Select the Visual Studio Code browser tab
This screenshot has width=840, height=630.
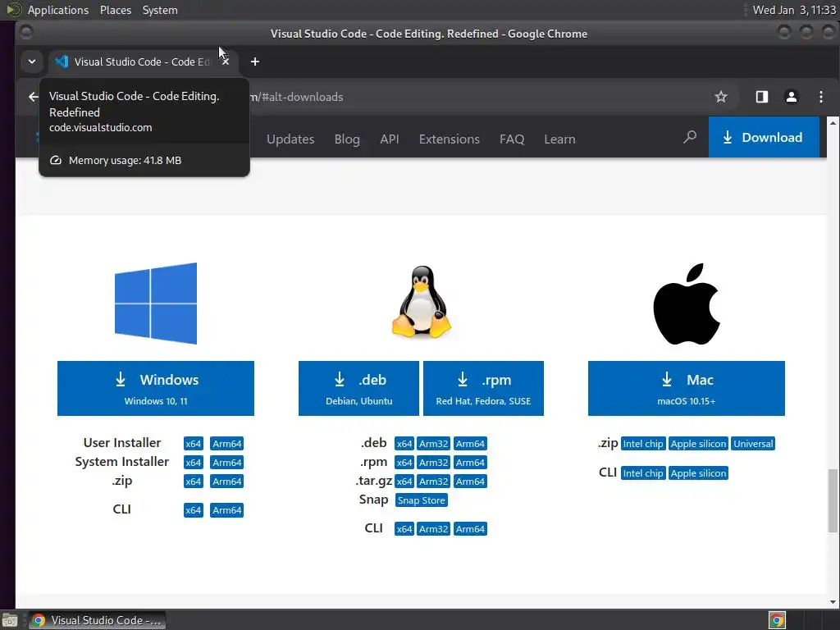pyautogui.click(x=142, y=62)
